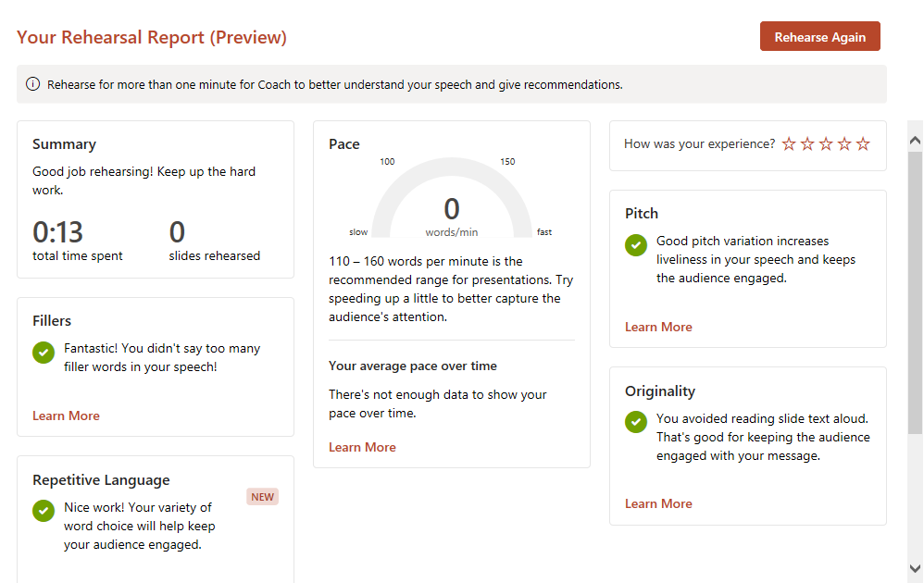924x583 pixels.
Task: Give a five-star experience rating
Action: [863, 143]
